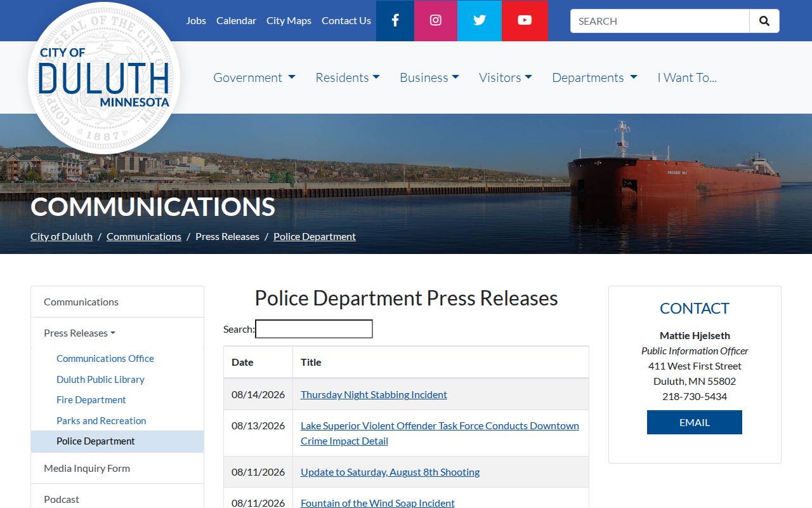This screenshot has width=812, height=508.
Task: Expand the Departments dropdown menu
Action: click(594, 77)
